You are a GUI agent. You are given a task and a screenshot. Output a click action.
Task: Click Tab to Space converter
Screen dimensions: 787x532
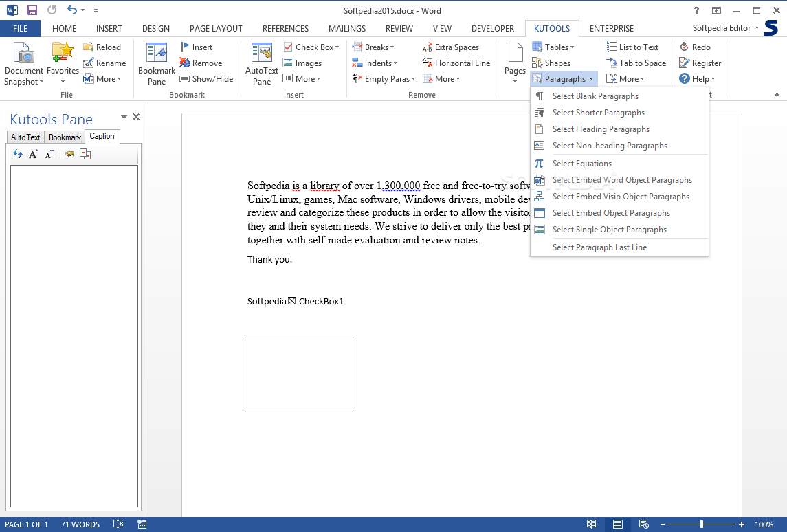tap(636, 63)
